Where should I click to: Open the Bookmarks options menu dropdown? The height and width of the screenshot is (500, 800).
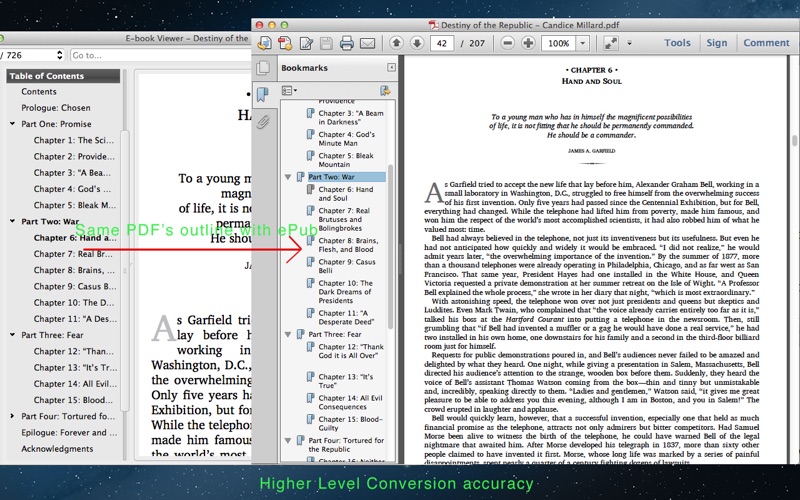[x=289, y=91]
